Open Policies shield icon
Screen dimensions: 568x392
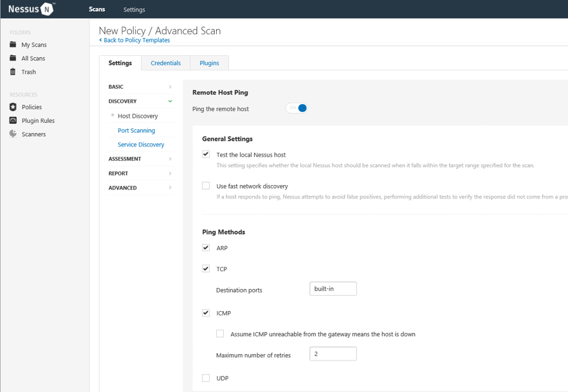(x=13, y=107)
